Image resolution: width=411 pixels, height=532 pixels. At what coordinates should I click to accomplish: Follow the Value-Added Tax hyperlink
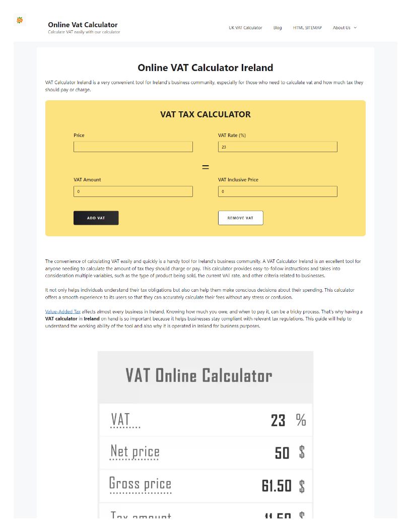point(63,312)
